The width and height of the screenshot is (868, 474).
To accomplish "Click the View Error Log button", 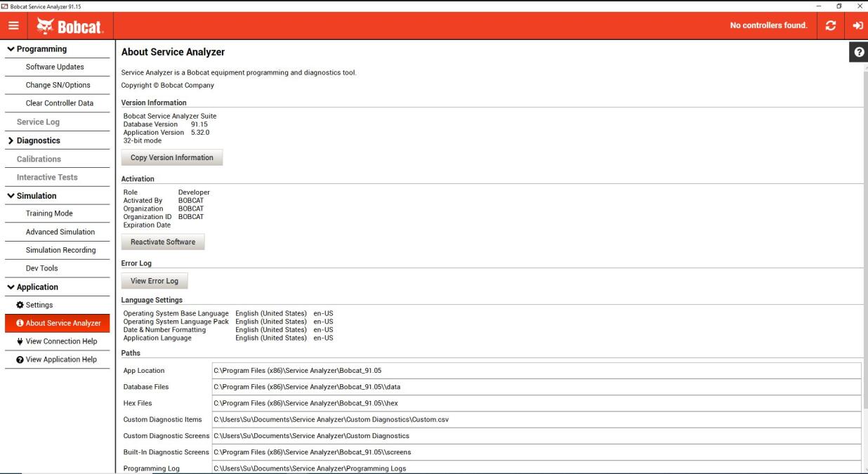I will tap(154, 281).
